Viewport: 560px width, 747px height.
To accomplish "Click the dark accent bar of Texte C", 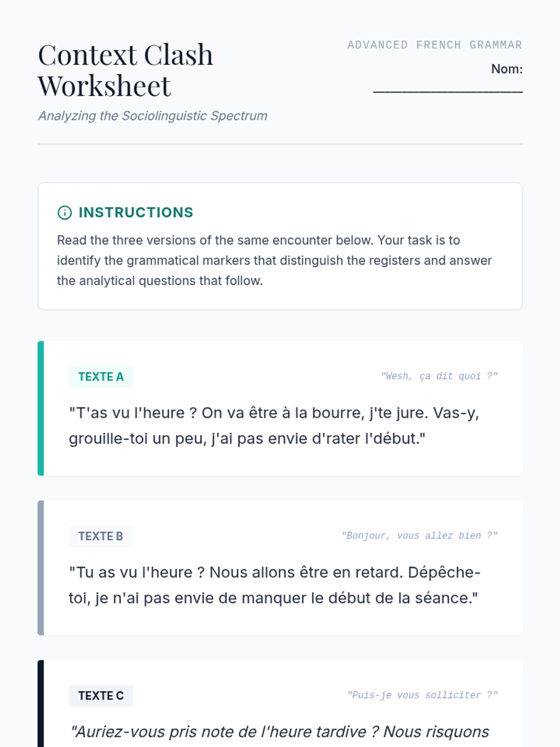I will pyautogui.click(x=41, y=704).
